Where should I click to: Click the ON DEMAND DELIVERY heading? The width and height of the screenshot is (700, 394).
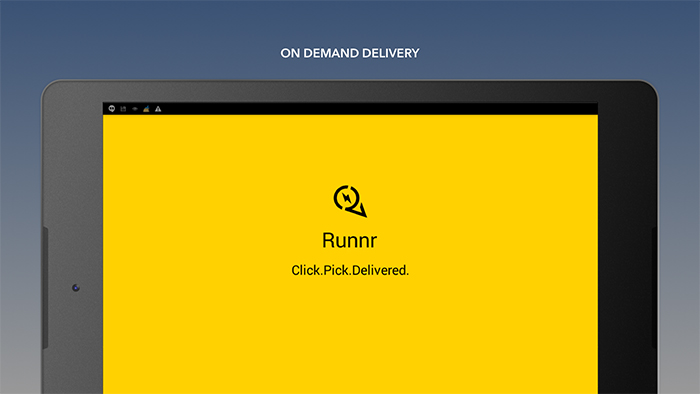350,53
